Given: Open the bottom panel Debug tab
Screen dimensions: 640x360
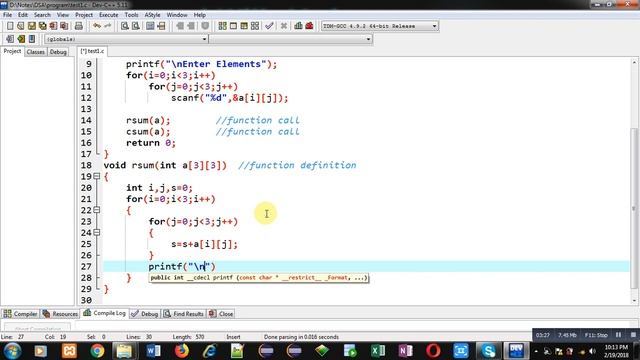Looking at the screenshot, I should coord(145,314).
